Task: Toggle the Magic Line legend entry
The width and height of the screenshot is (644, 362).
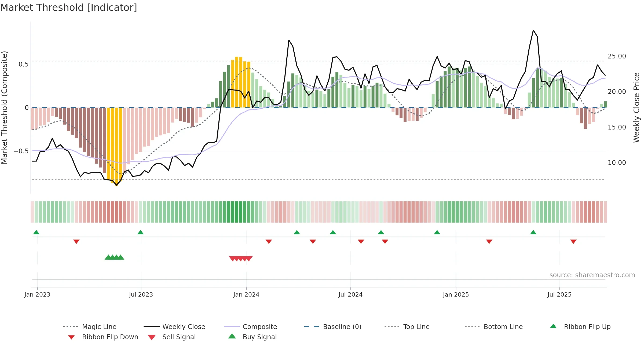Action: coord(90,327)
